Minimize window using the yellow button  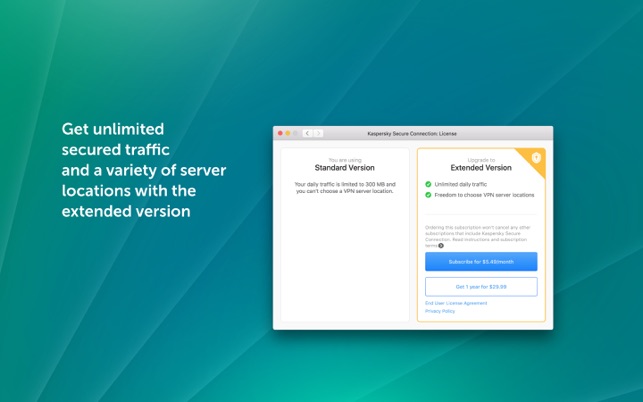coord(287,133)
